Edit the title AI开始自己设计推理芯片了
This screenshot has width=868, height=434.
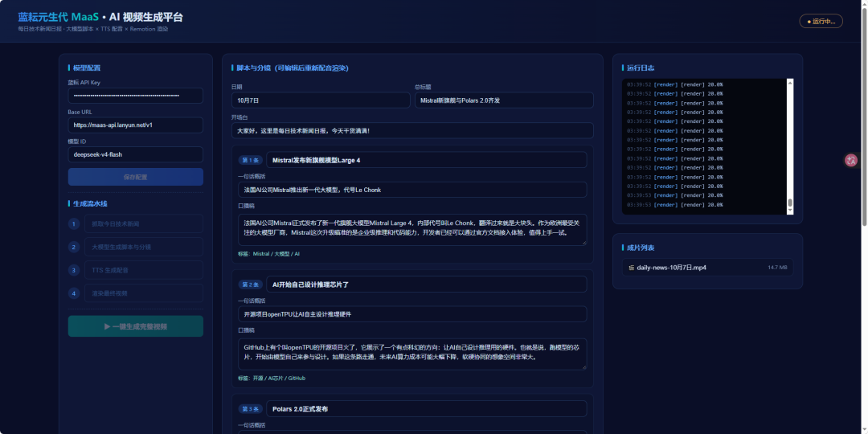point(426,285)
